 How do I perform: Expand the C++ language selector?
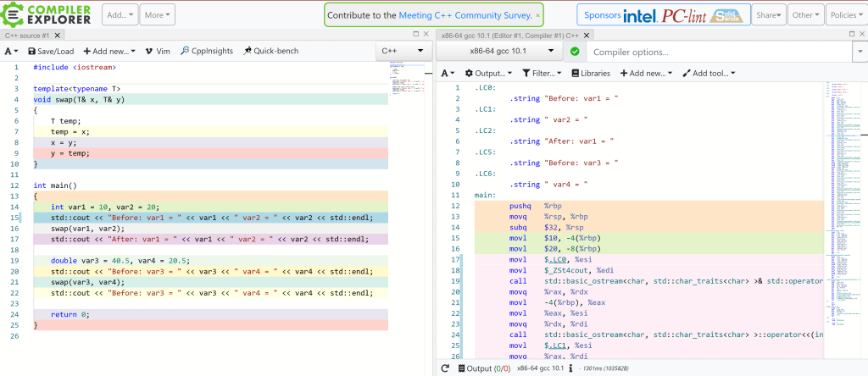(402, 51)
